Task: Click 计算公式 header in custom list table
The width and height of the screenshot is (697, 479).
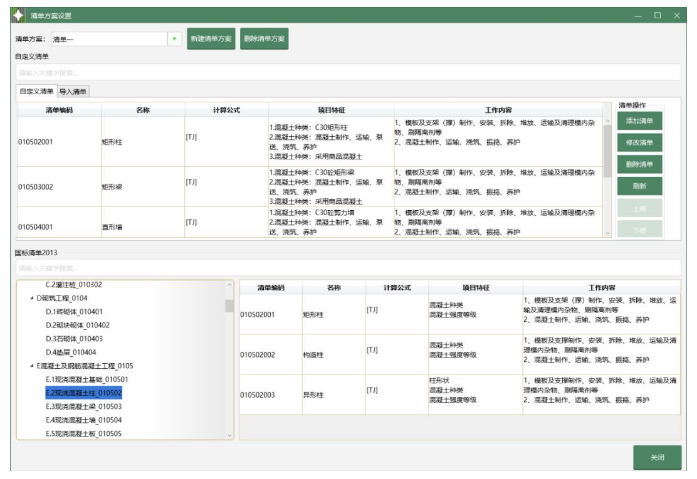Action: click(x=226, y=110)
